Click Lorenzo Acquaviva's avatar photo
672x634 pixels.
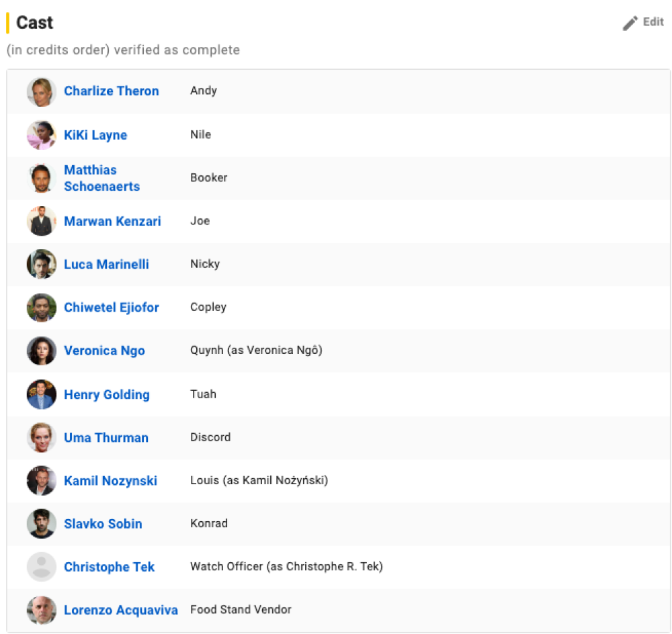pos(42,610)
